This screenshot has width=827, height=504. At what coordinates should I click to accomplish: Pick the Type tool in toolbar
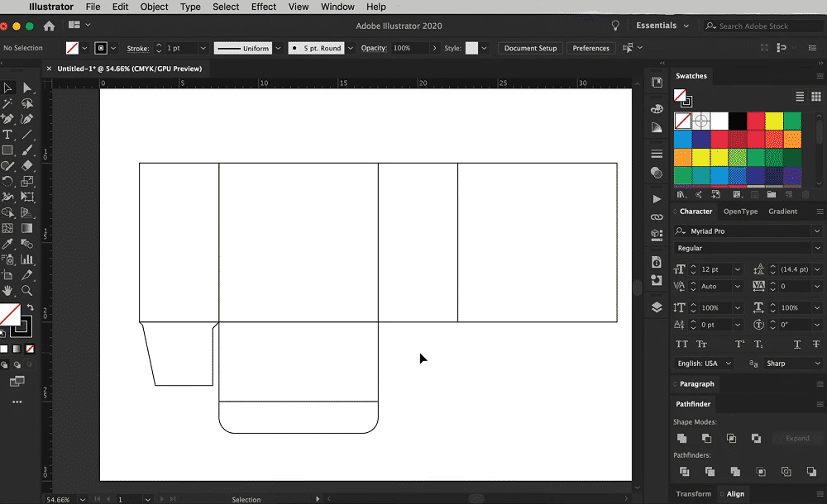pos(7,135)
